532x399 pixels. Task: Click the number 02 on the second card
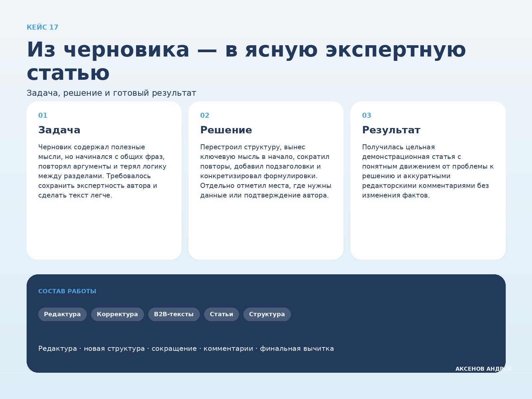click(x=205, y=115)
